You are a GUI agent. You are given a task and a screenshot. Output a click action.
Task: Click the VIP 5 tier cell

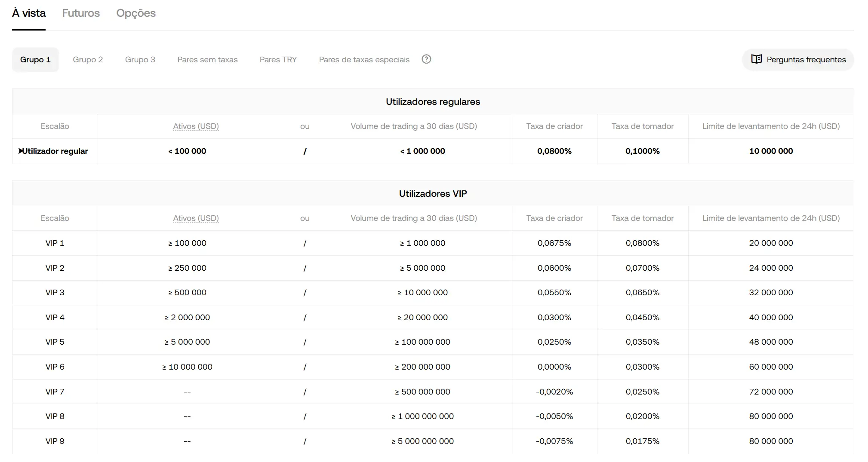(55, 342)
